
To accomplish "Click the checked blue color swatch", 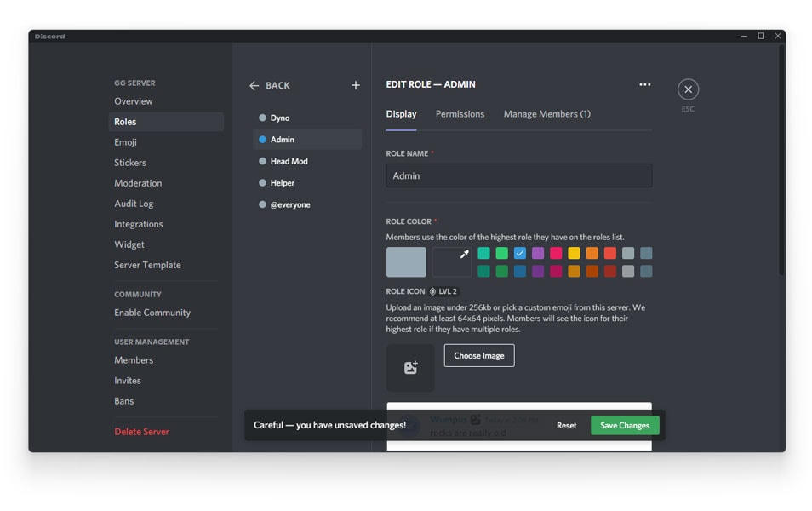I will [x=520, y=253].
